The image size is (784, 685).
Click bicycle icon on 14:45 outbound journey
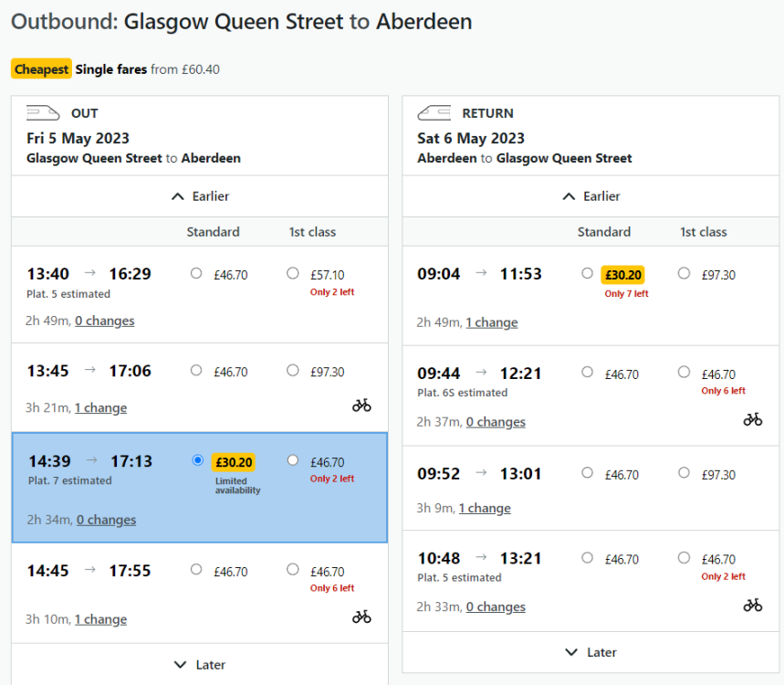coord(361,616)
